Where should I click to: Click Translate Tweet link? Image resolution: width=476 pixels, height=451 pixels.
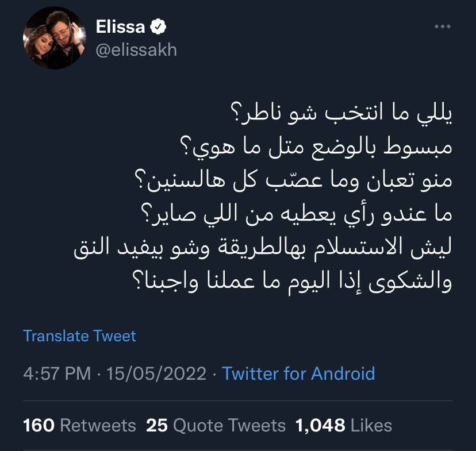click(79, 336)
